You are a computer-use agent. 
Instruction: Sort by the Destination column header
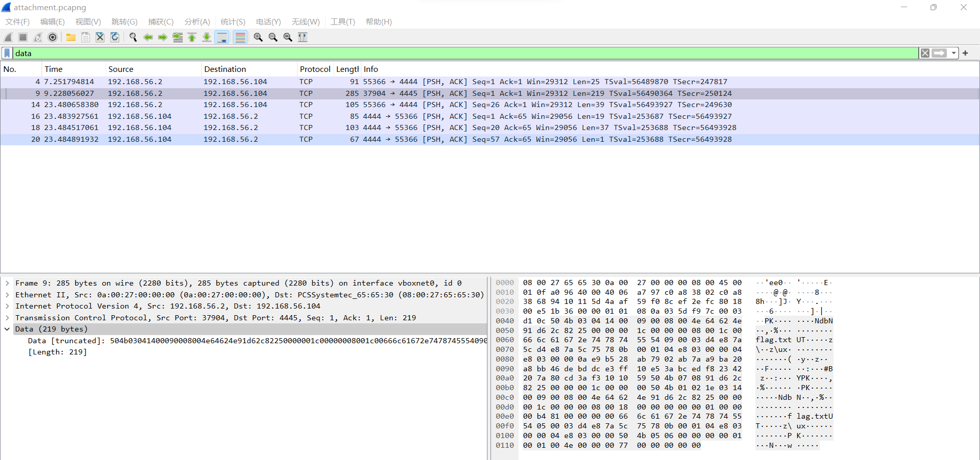[x=249, y=69]
